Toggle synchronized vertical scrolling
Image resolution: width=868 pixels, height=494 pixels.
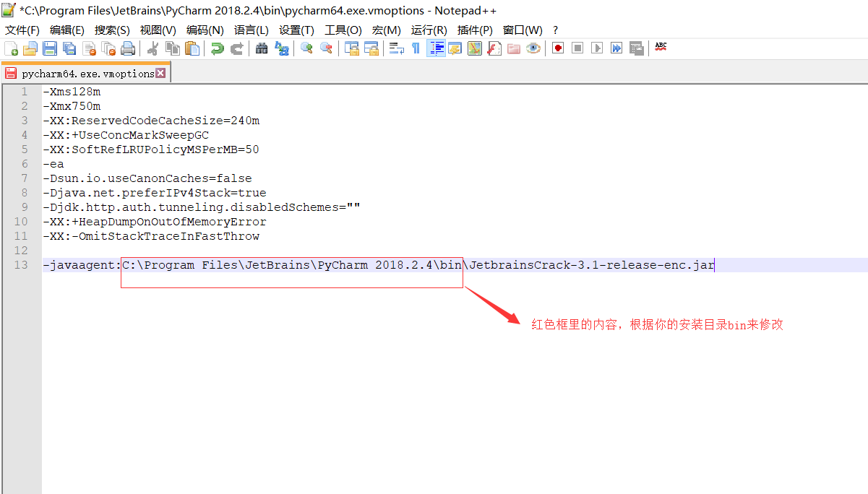point(352,48)
